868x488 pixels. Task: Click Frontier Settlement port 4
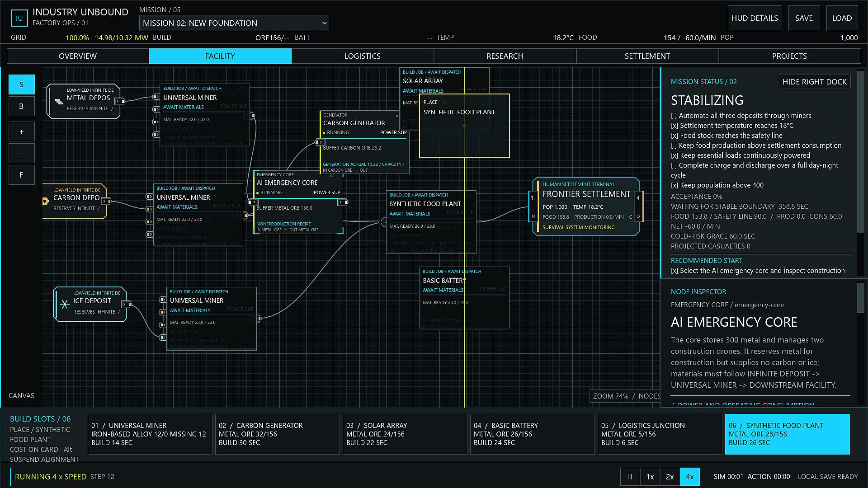pyautogui.click(x=638, y=206)
